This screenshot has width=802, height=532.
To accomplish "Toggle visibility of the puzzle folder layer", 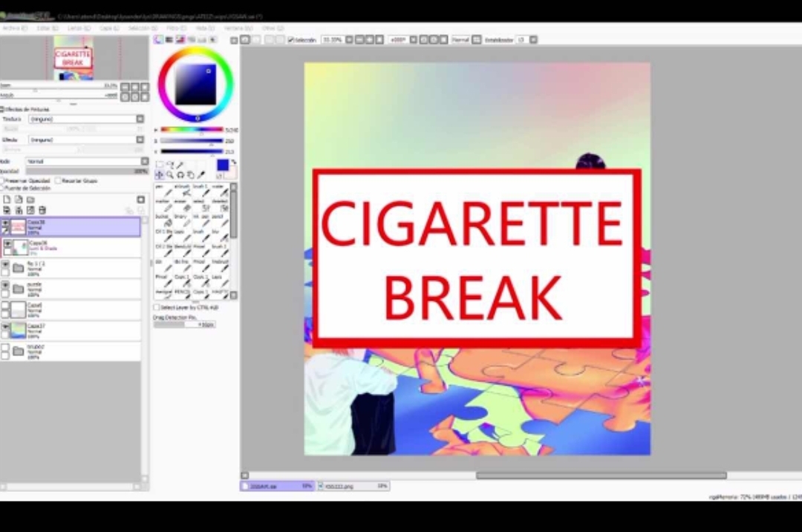I will (x=5, y=285).
